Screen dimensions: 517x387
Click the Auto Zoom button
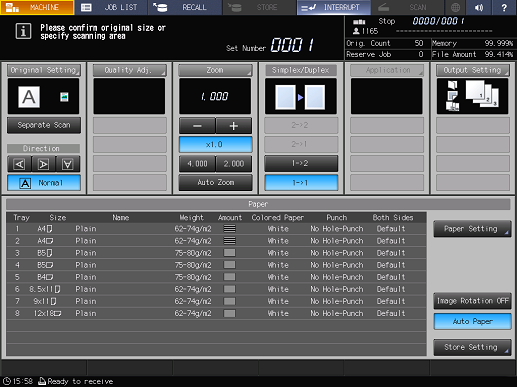216,182
